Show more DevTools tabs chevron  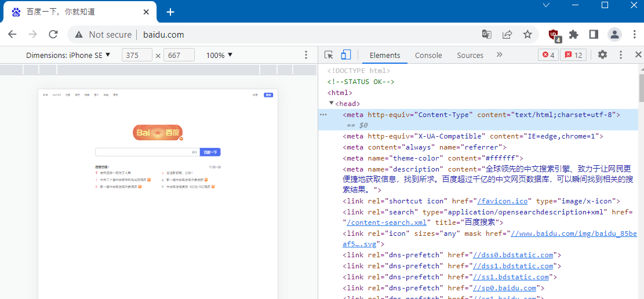click(500, 54)
